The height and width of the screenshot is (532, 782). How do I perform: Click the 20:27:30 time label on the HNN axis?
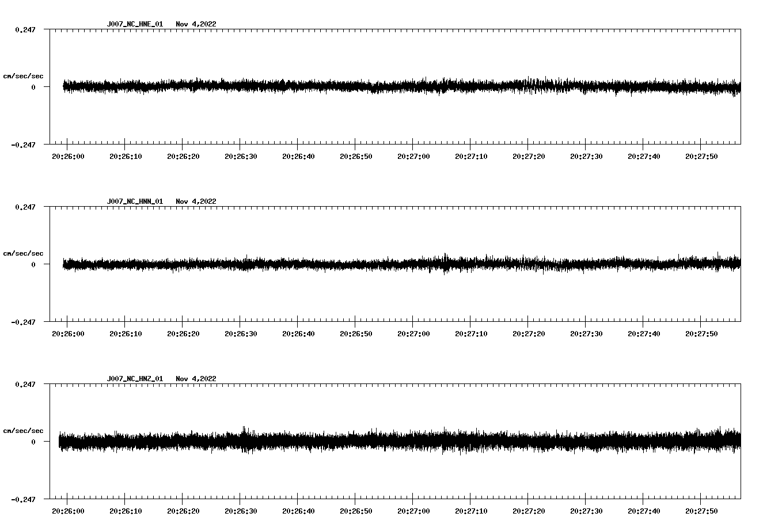[x=586, y=334]
